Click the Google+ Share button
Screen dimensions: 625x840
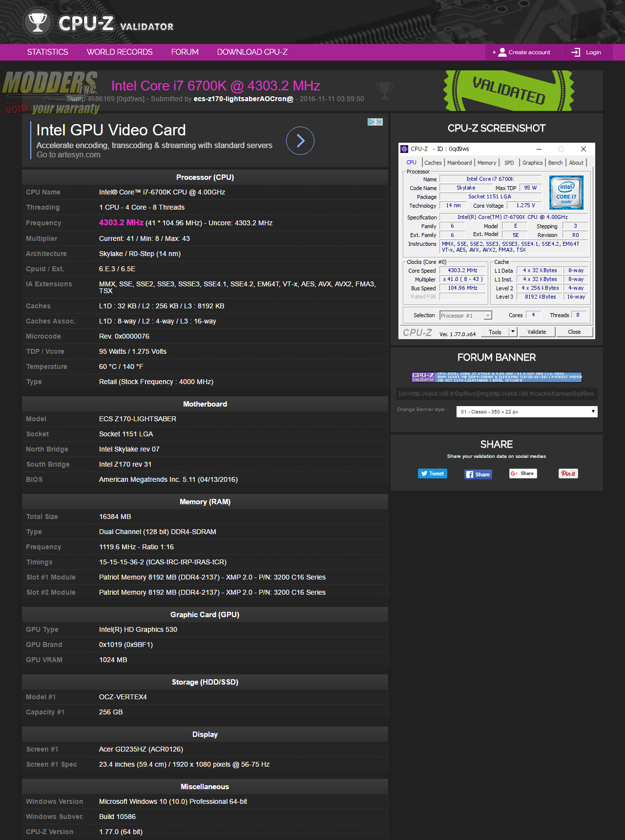(x=523, y=473)
